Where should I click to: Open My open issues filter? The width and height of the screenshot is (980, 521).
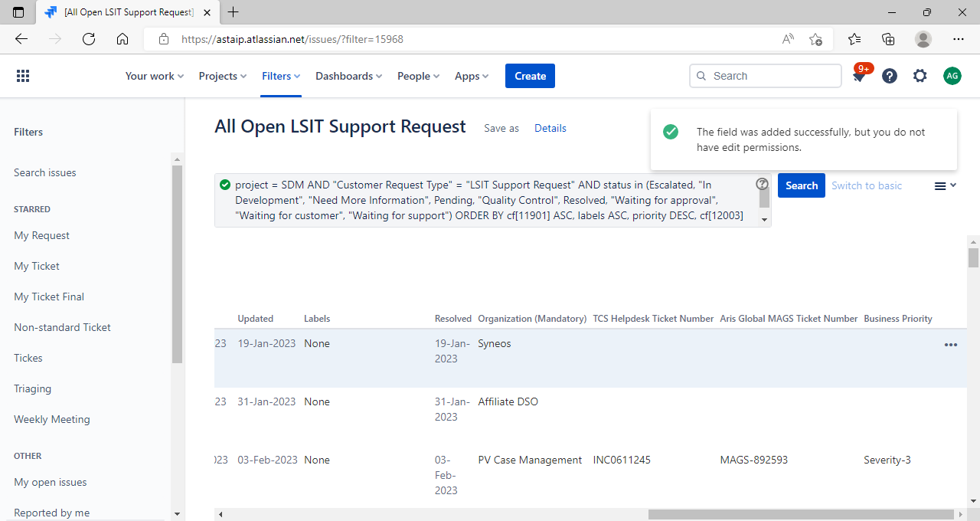tap(51, 482)
